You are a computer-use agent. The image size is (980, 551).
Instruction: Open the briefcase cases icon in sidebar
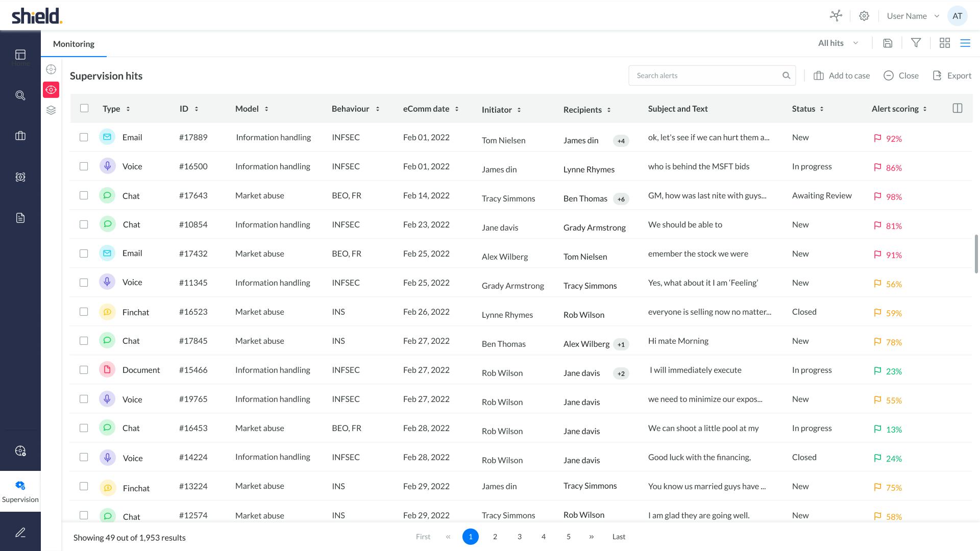(x=20, y=136)
